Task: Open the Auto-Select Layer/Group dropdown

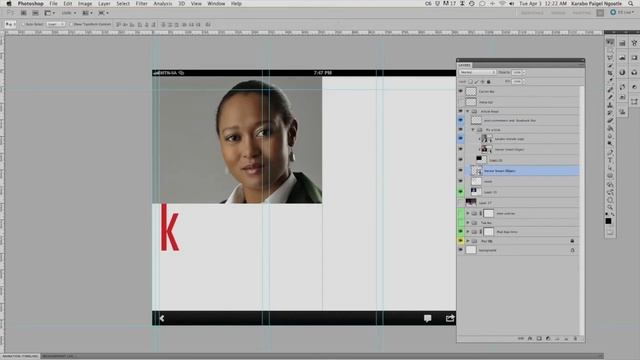Action: [x=56, y=24]
